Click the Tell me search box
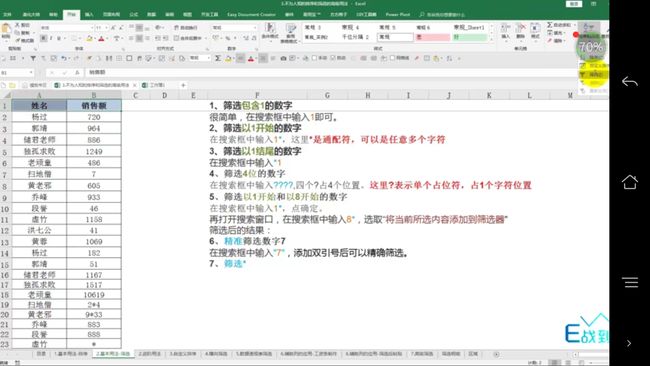The image size is (650, 366). pos(442,15)
